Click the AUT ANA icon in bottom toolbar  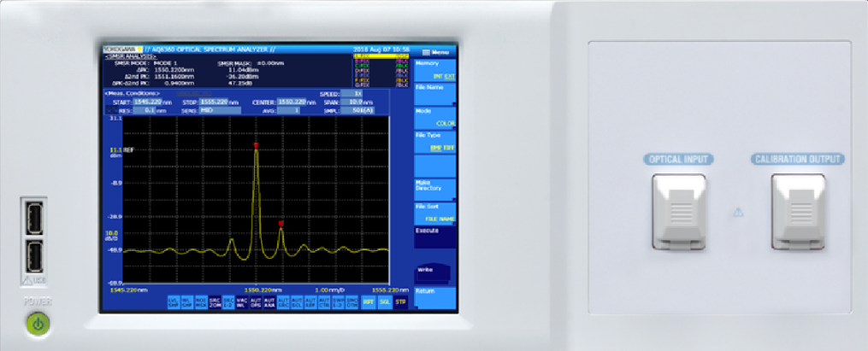click(269, 301)
